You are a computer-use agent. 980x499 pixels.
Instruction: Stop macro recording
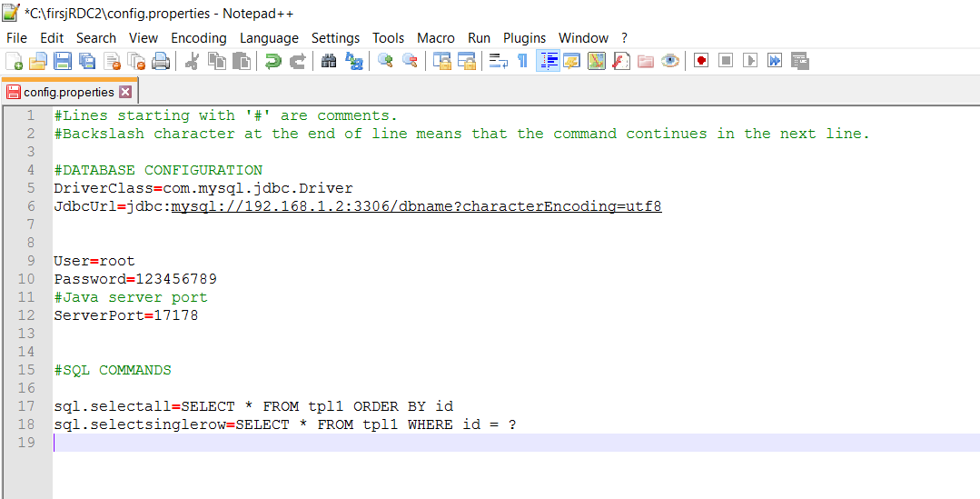coord(726,61)
